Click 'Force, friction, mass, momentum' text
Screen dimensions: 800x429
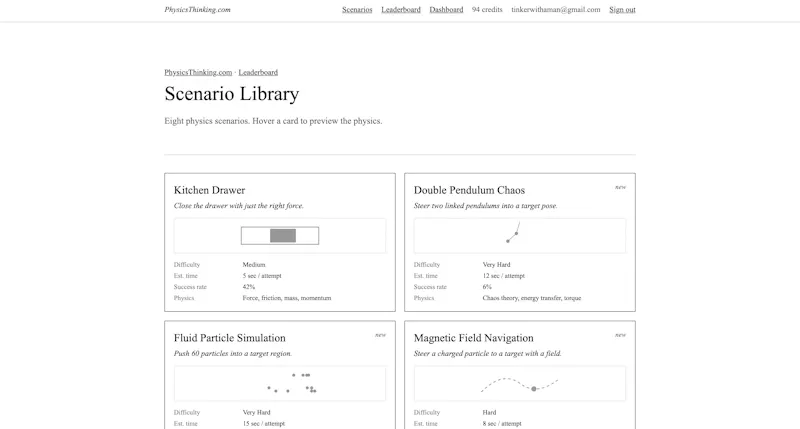[x=287, y=298]
